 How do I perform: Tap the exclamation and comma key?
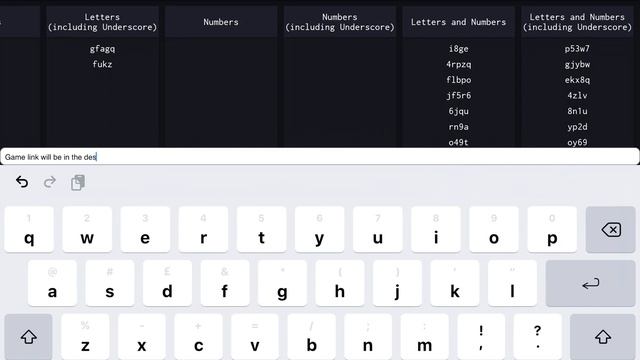tap(481, 337)
